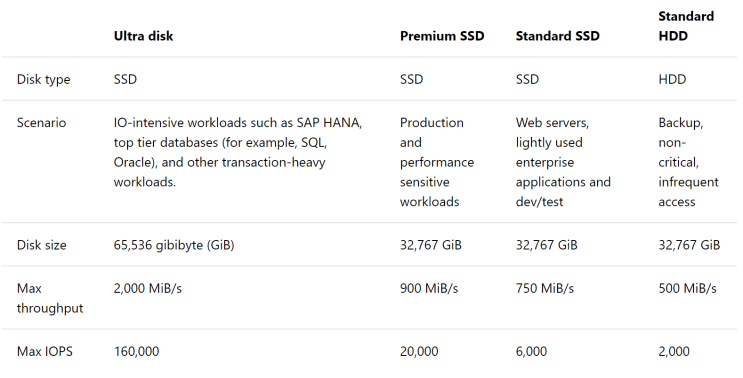Click the Premium SSD 'SSD' disk type cell

click(411, 79)
